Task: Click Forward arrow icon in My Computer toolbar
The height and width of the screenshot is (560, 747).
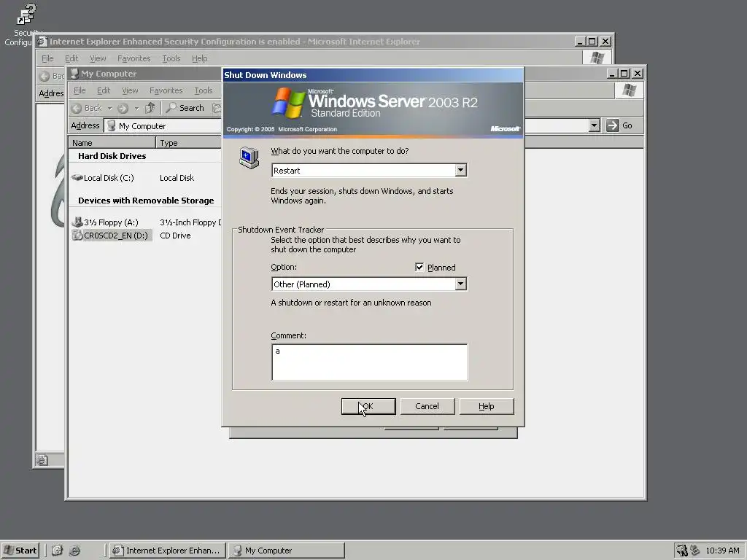Action: (123, 108)
